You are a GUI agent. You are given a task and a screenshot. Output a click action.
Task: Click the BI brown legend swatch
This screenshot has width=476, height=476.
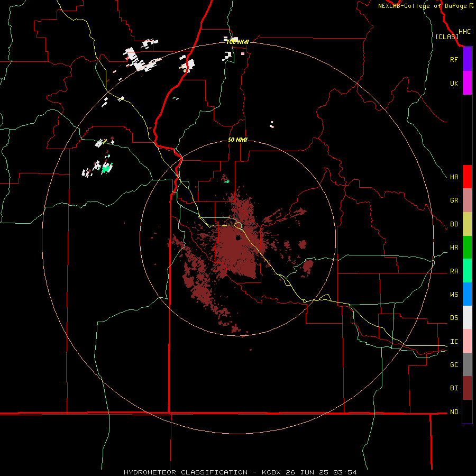(x=467, y=388)
